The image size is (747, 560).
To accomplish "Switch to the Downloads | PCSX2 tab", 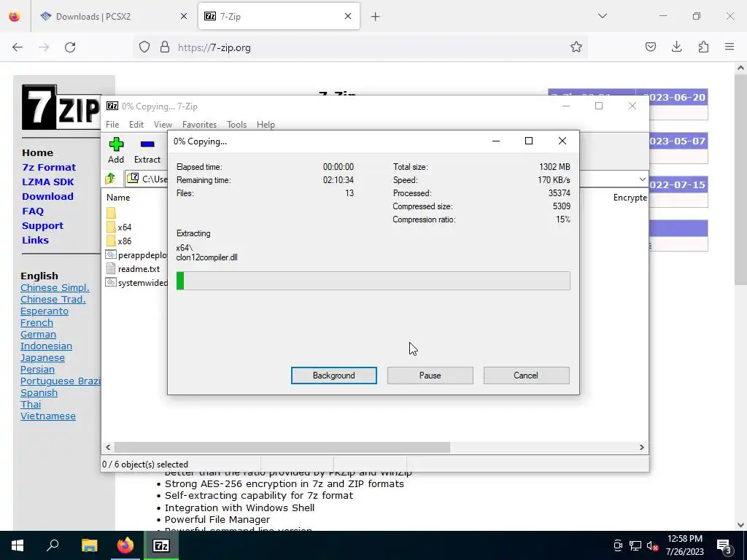I will coord(113,16).
